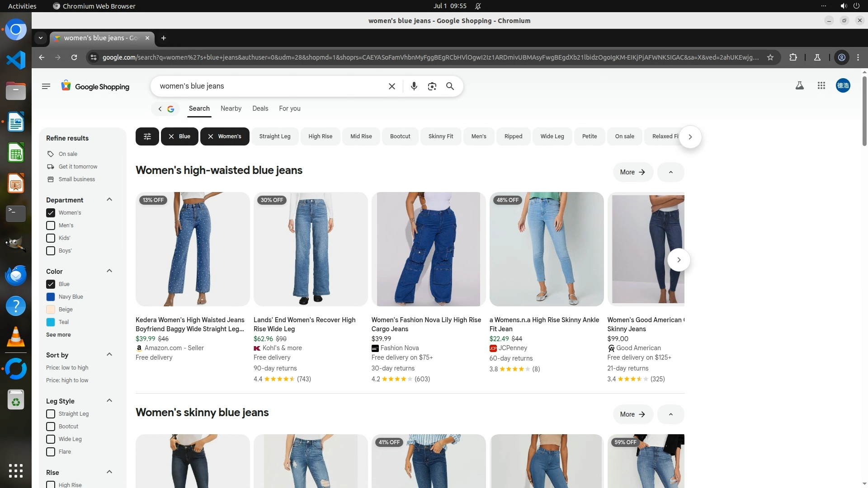Open Google apps grid icon
868x488 pixels.
[821, 85]
